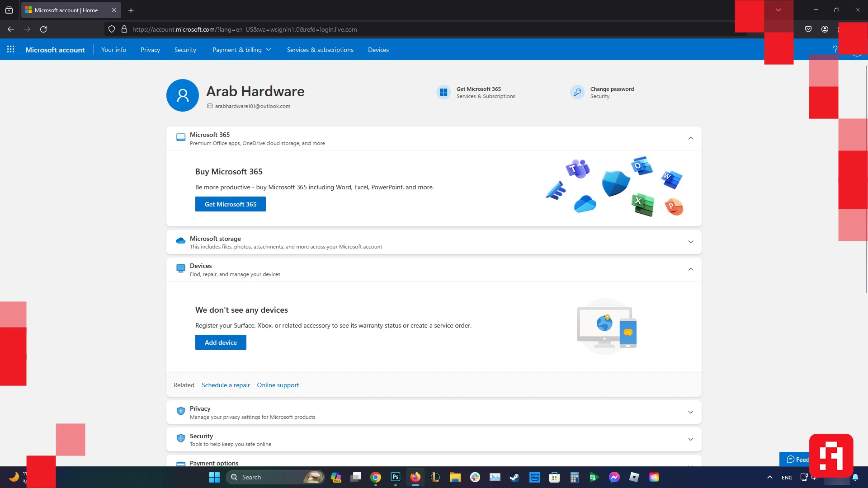Open the Microsoft apps grid launcher
This screenshot has width=868, height=488.
[x=10, y=49]
